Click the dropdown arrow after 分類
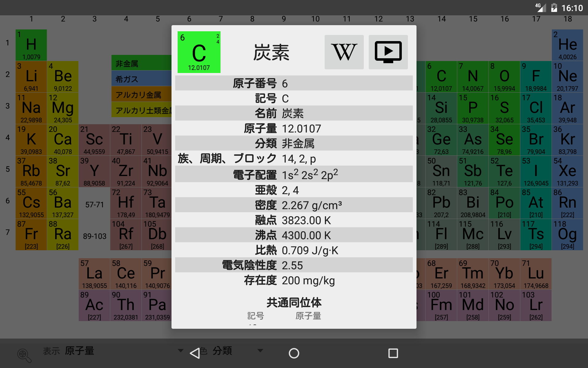This screenshot has height=368, width=588. coord(260,351)
